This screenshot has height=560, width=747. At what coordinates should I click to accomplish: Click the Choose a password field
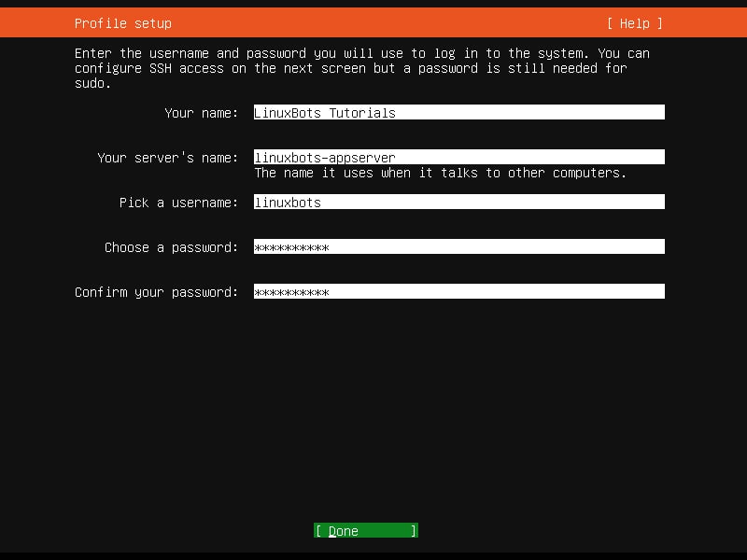(458, 245)
